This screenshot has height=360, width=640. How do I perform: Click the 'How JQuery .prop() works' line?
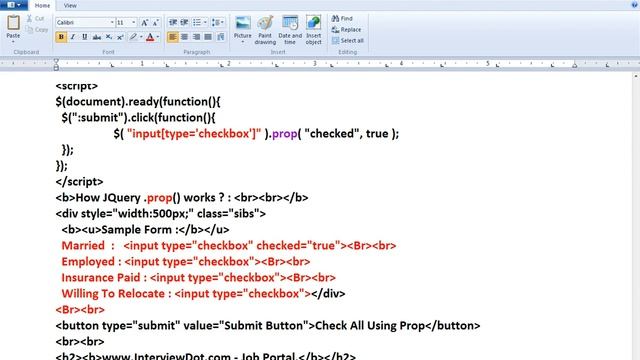tap(182, 198)
